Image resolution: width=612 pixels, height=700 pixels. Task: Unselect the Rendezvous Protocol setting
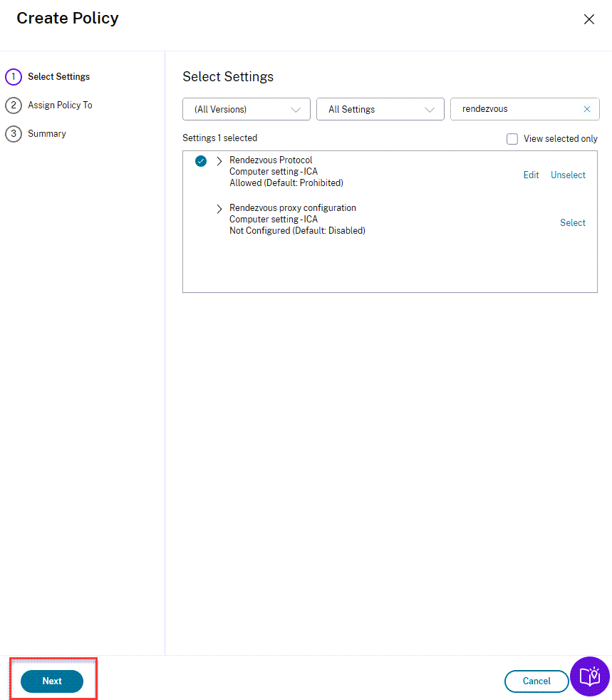[x=568, y=175]
